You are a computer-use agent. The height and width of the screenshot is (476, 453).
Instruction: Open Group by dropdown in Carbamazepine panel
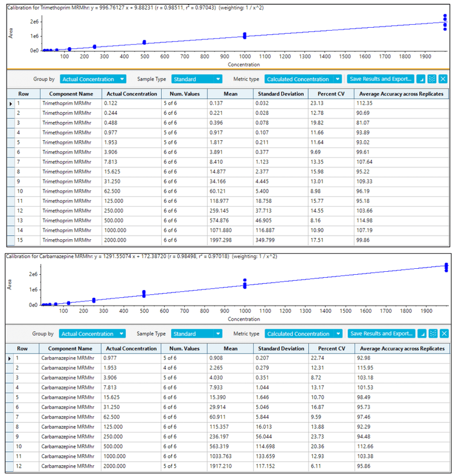click(x=93, y=333)
